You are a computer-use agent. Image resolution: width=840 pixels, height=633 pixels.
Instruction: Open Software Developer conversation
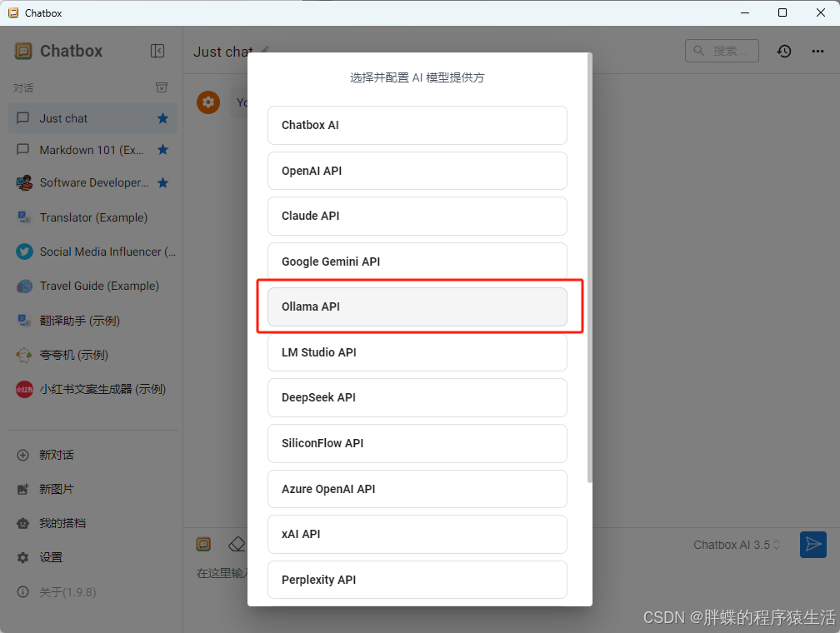[92, 182]
